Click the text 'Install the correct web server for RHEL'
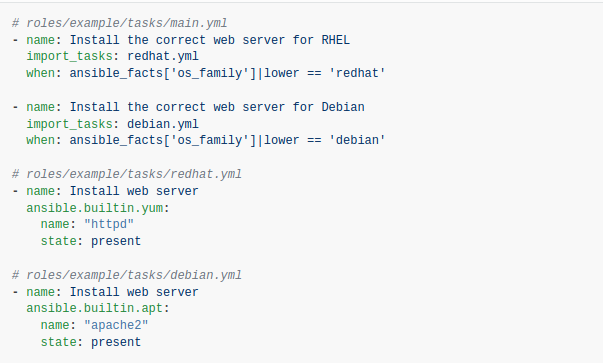 click(210, 40)
